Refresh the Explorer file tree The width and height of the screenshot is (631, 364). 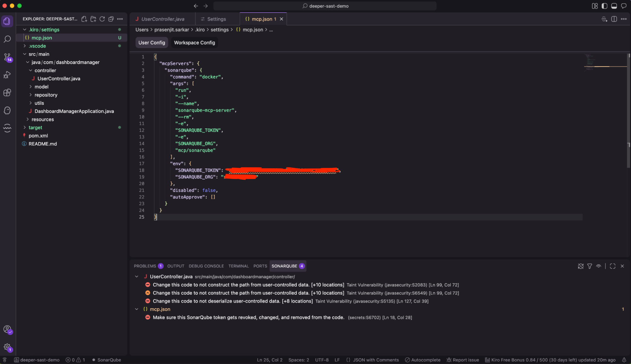[102, 19]
